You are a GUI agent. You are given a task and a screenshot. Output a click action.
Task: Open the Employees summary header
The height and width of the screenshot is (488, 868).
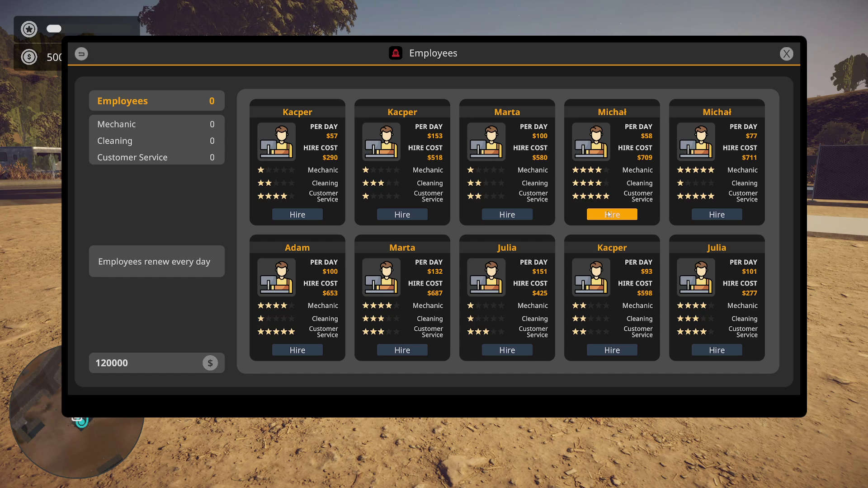pyautogui.click(x=156, y=101)
